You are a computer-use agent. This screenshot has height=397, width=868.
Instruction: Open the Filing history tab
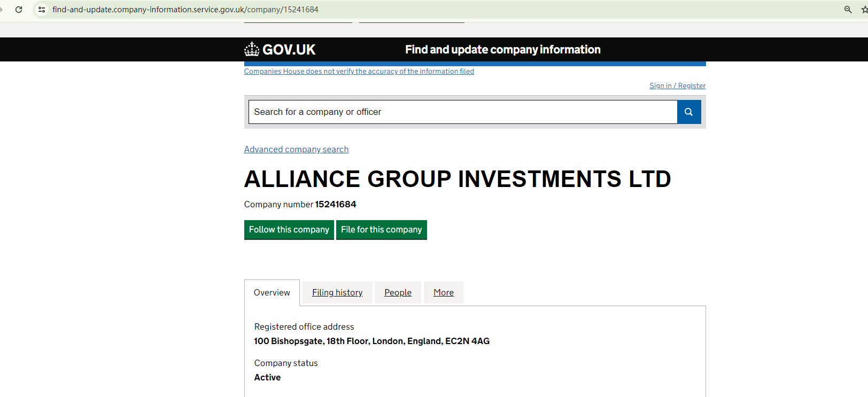[337, 293]
